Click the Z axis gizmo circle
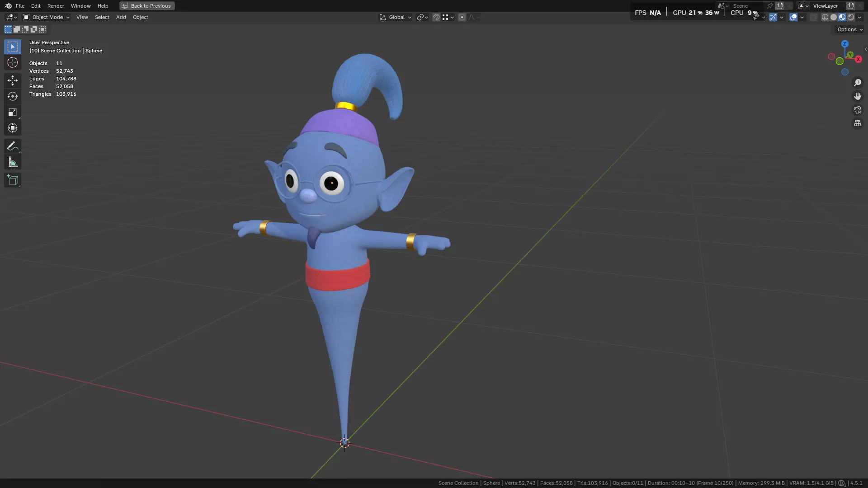868x488 pixels. (x=844, y=44)
